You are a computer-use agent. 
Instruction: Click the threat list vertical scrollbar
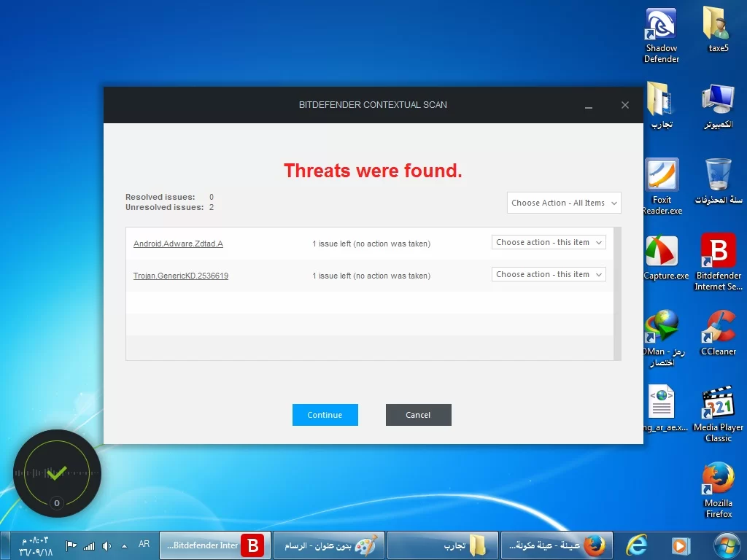tap(617, 294)
